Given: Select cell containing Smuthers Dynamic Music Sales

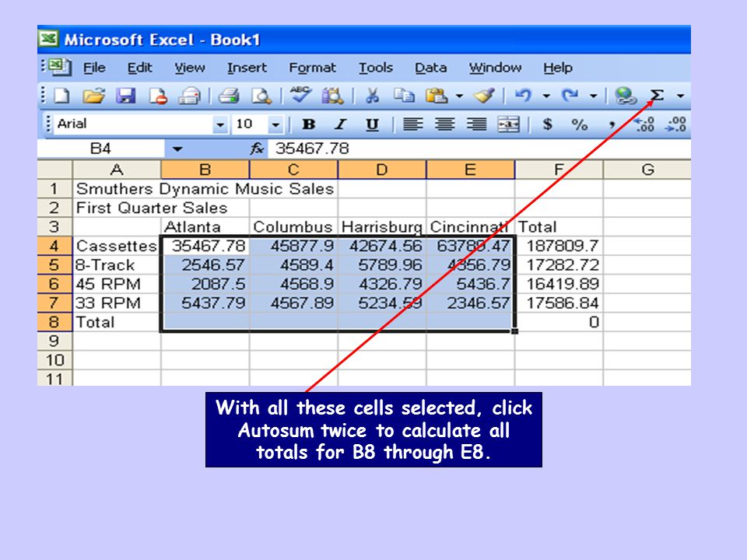Looking at the screenshot, I should coord(117,188).
